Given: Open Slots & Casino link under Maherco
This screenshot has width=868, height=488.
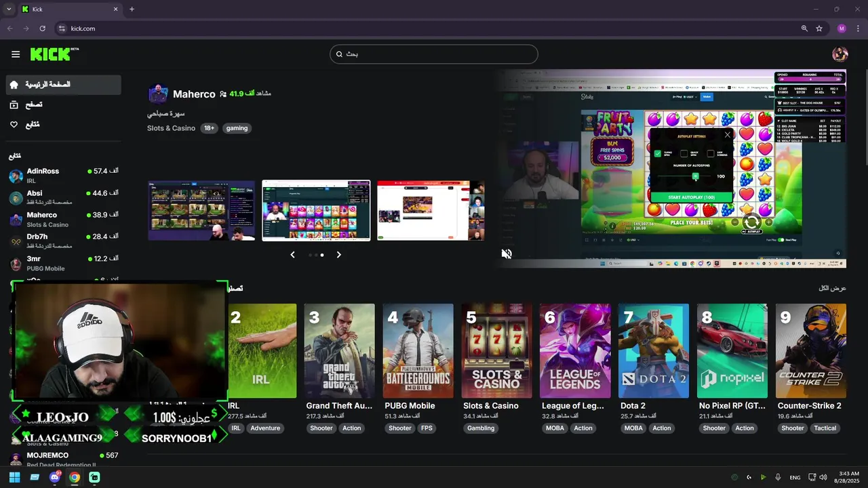Looking at the screenshot, I should click(x=171, y=128).
